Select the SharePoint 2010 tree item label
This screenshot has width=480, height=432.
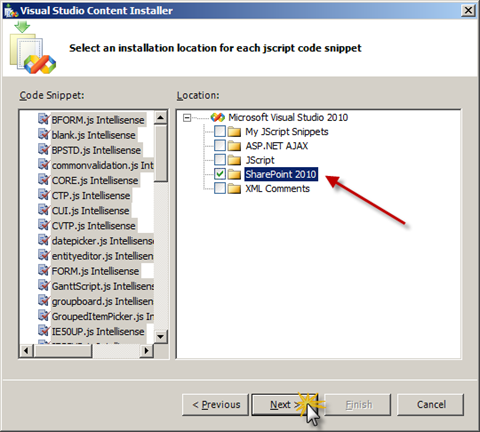[281, 174]
